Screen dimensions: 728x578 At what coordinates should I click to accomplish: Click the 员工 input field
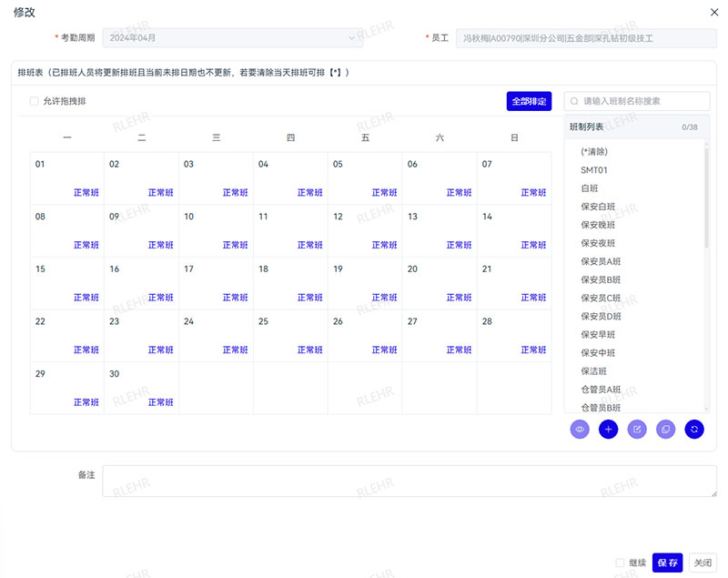[x=586, y=38]
